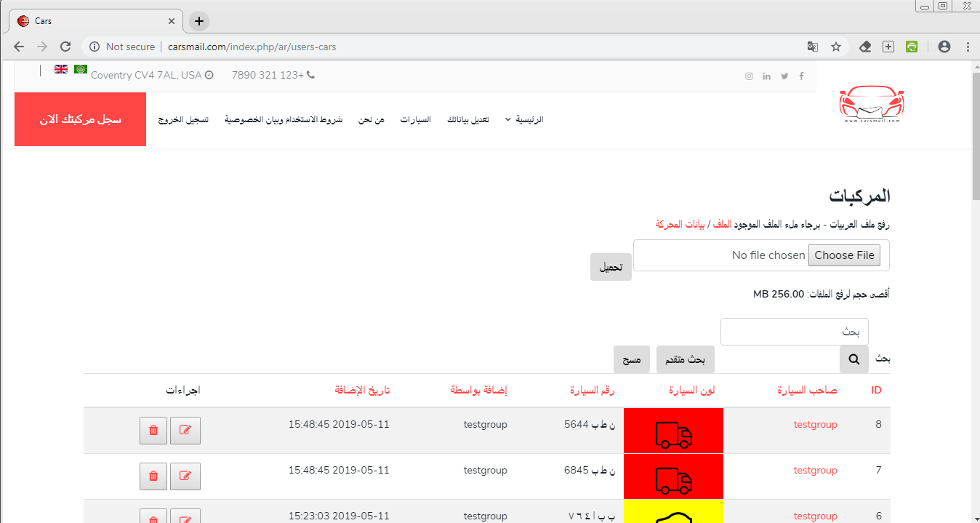Click the Carsmail car logo
This screenshot has height=523, width=980.
872,105
